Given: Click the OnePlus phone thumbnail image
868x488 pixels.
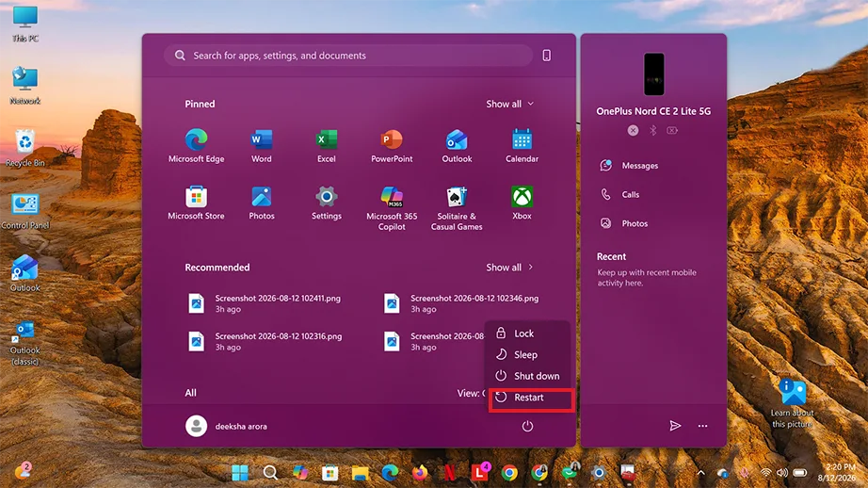Looking at the screenshot, I should 653,74.
